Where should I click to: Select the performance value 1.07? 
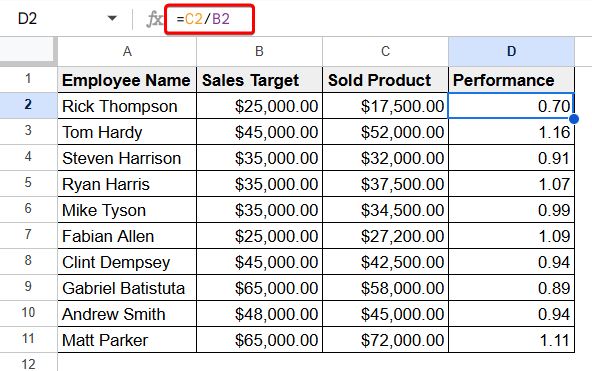pyautogui.click(x=512, y=184)
